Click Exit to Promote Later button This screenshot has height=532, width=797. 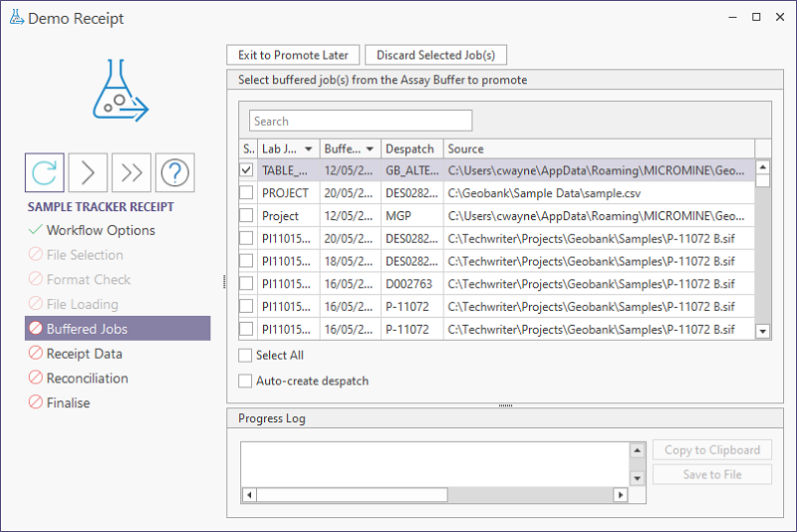coord(293,55)
